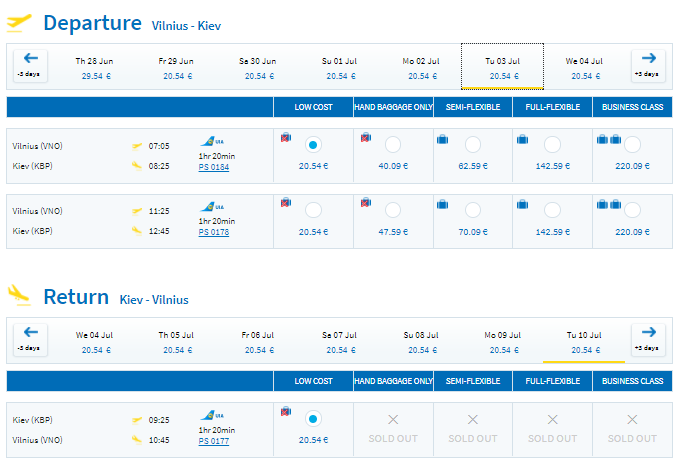Click takeoff icon beside 07:05 departure time
This screenshot has width=680, height=464.
click(x=137, y=146)
